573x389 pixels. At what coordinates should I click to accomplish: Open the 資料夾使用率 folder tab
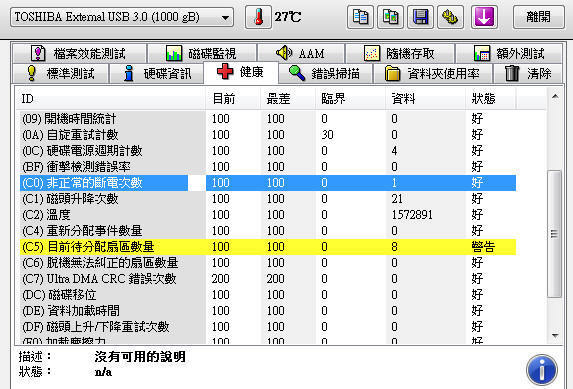click(432, 74)
